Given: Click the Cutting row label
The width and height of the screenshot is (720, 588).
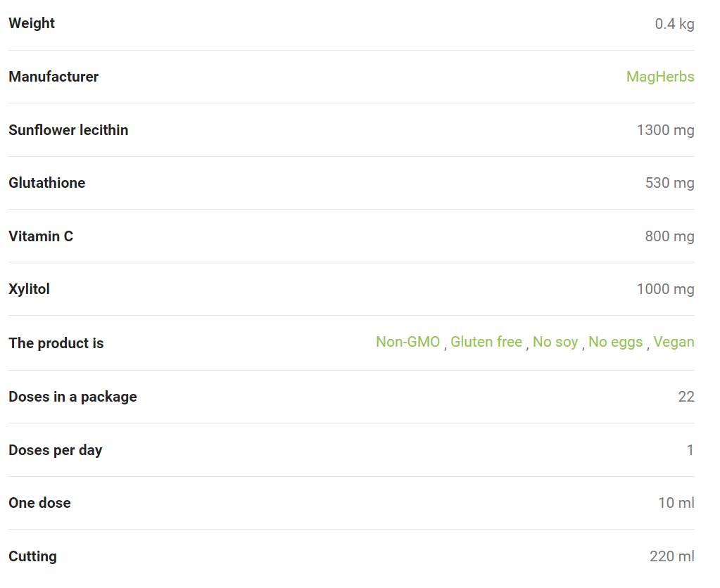Looking at the screenshot, I should [x=32, y=556].
